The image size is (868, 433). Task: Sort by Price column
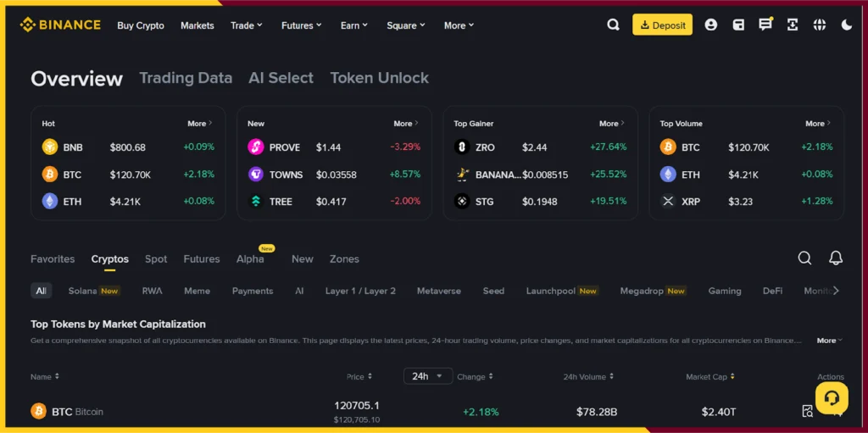(359, 376)
